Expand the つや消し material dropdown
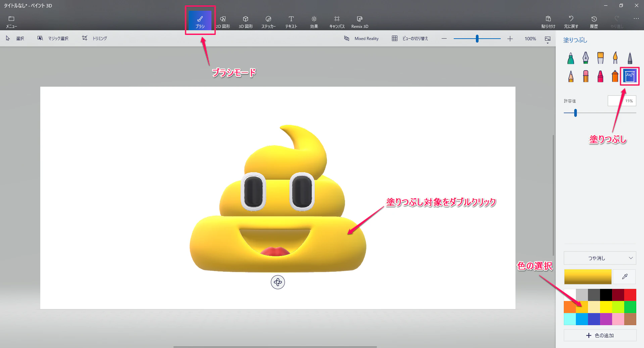Image resolution: width=644 pixels, height=348 pixels. [600, 258]
